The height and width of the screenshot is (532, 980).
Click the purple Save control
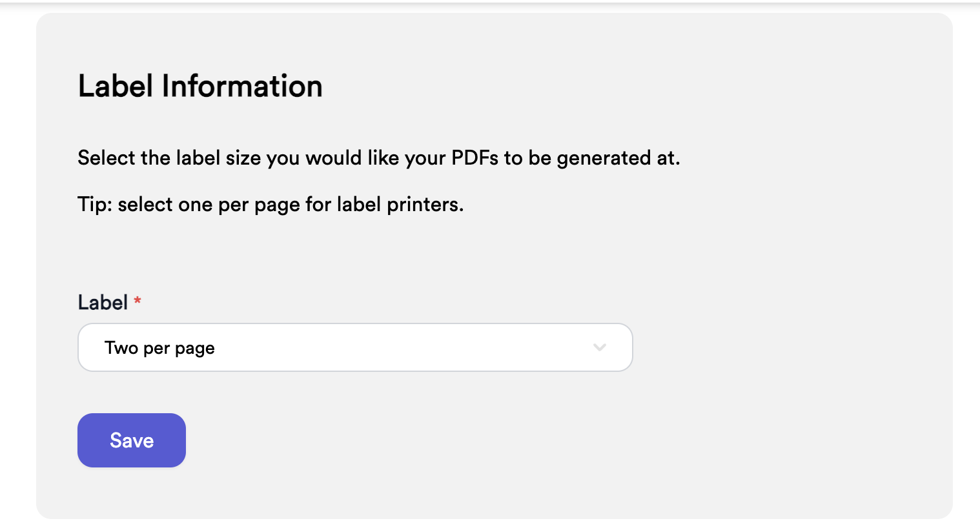click(131, 440)
